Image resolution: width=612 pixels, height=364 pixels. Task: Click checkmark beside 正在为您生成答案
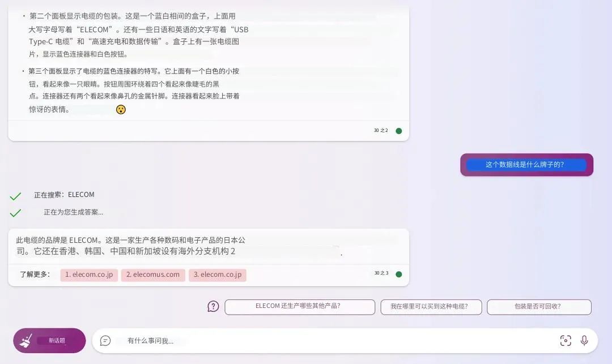click(x=15, y=213)
